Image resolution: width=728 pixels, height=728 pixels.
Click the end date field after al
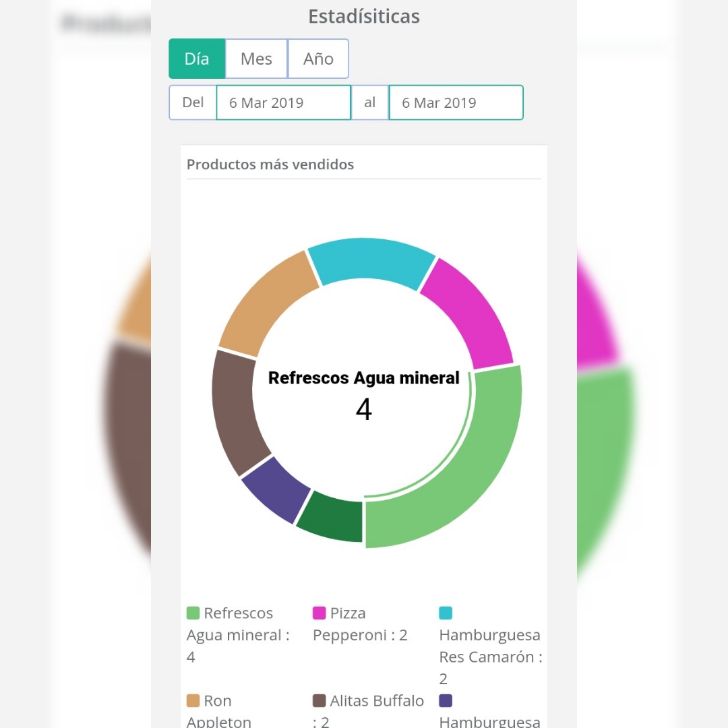click(456, 102)
